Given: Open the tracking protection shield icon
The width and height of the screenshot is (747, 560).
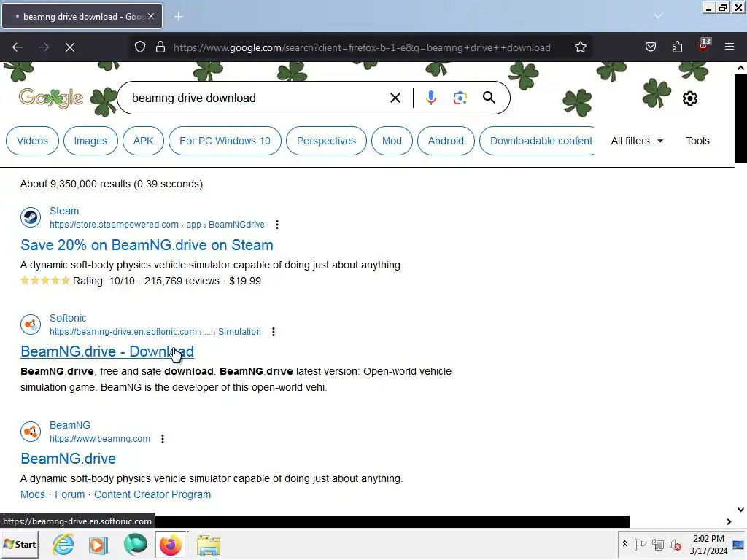Looking at the screenshot, I should point(139,47).
